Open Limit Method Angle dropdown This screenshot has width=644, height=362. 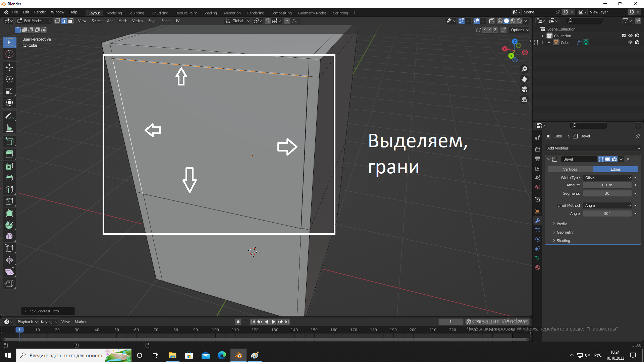[x=608, y=205]
